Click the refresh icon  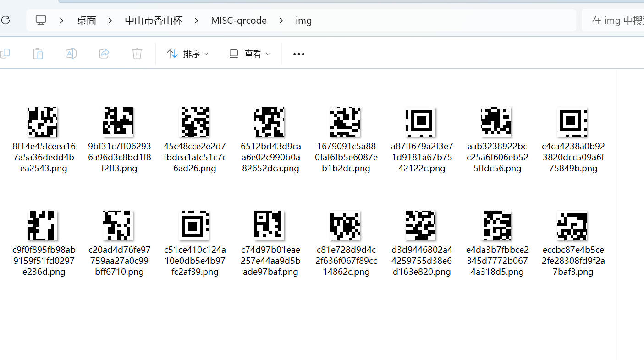coord(6,20)
